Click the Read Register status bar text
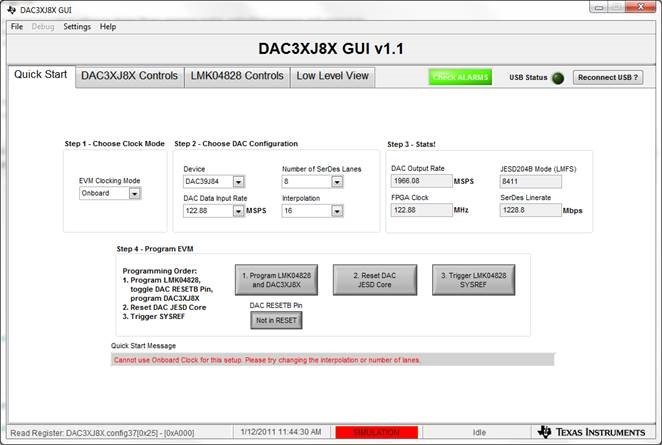Screen dimensions: 662x445 coord(102,433)
